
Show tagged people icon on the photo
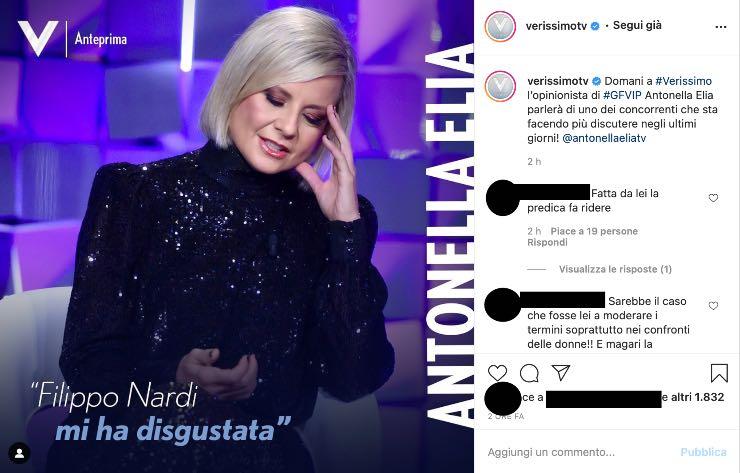[19, 454]
